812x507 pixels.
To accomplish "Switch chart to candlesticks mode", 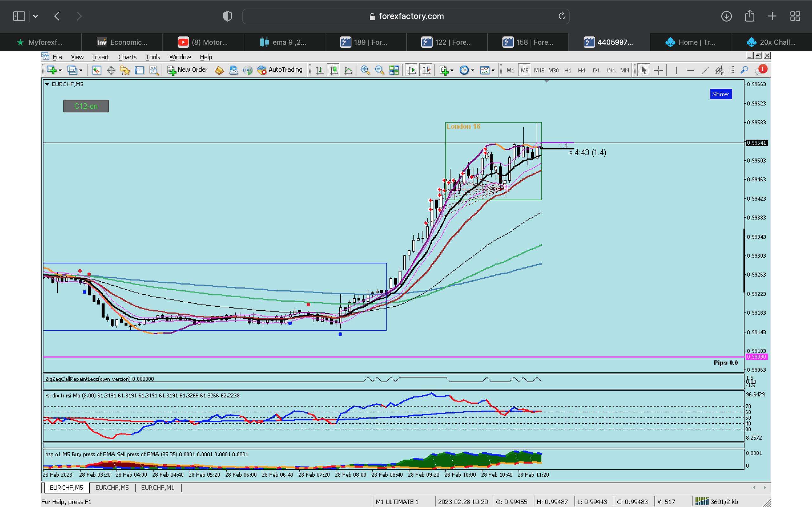I will click(x=334, y=70).
